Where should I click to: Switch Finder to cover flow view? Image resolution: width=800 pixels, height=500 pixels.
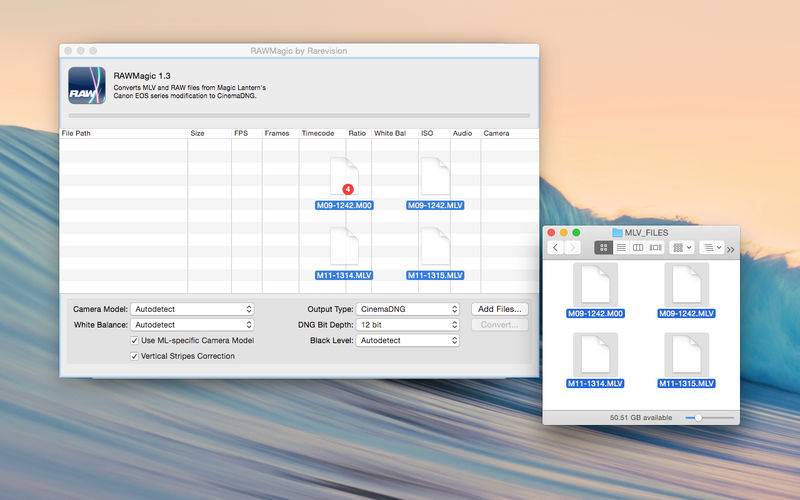coord(656,247)
